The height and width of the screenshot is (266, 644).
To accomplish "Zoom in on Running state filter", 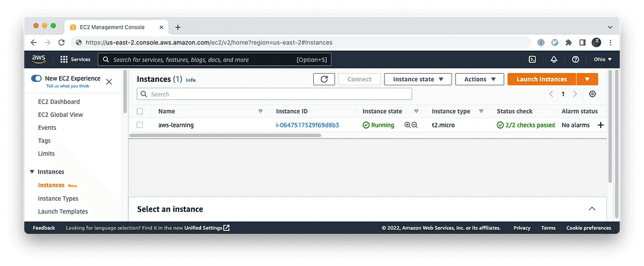I will [x=407, y=125].
